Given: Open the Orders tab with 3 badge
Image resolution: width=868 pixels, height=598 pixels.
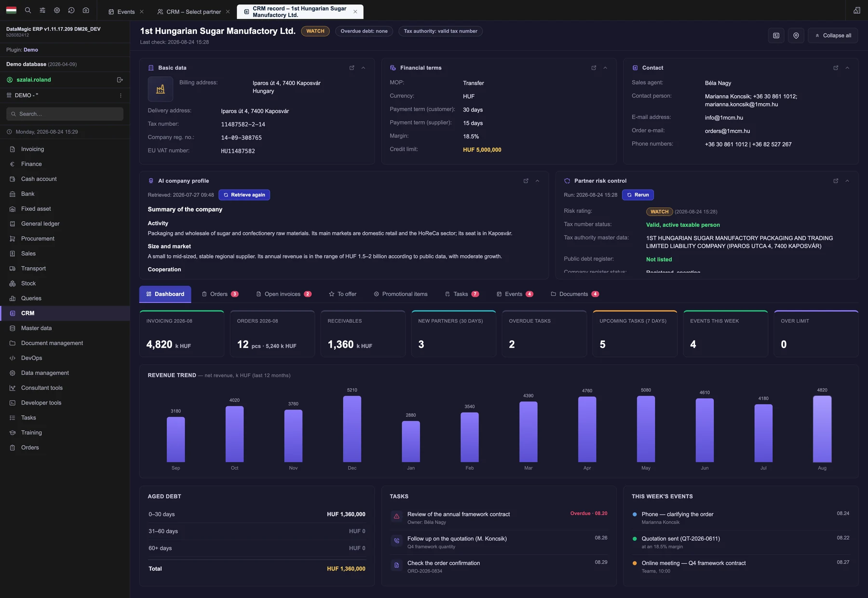Looking at the screenshot, I should click(220, 294).
